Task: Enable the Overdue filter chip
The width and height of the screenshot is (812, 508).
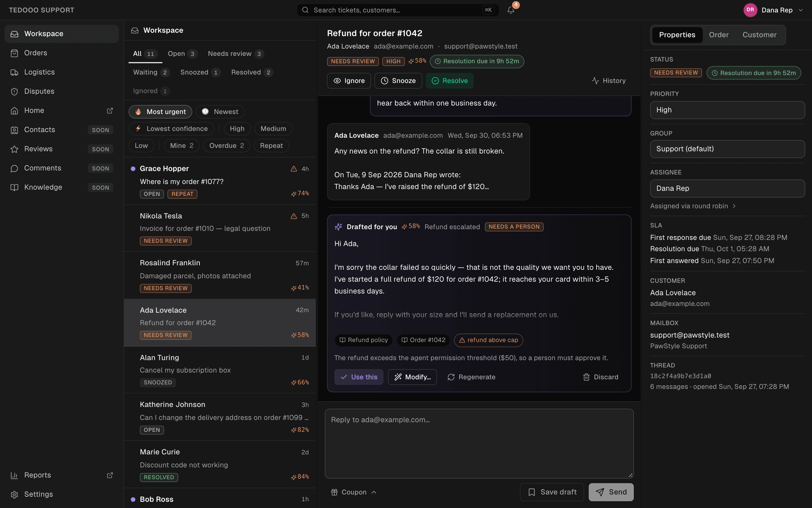Action: tap(226, 145)
